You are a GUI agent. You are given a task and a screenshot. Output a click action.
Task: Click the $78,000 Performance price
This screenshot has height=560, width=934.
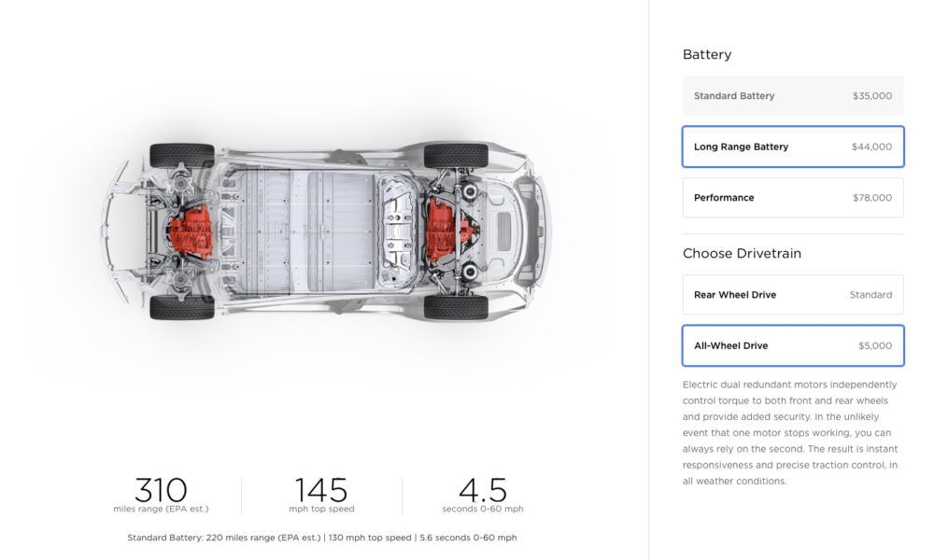coord(872,198)
